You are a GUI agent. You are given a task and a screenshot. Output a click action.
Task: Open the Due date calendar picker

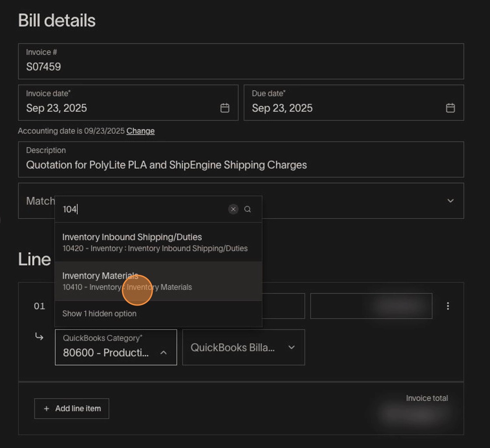coord(450,108)
